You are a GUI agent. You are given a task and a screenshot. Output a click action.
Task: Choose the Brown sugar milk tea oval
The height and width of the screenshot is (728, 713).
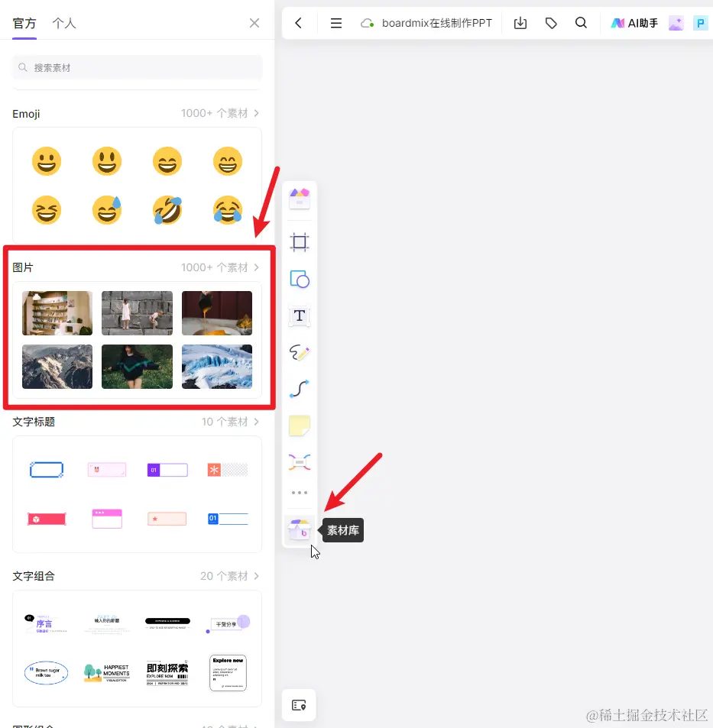[46, 673]
